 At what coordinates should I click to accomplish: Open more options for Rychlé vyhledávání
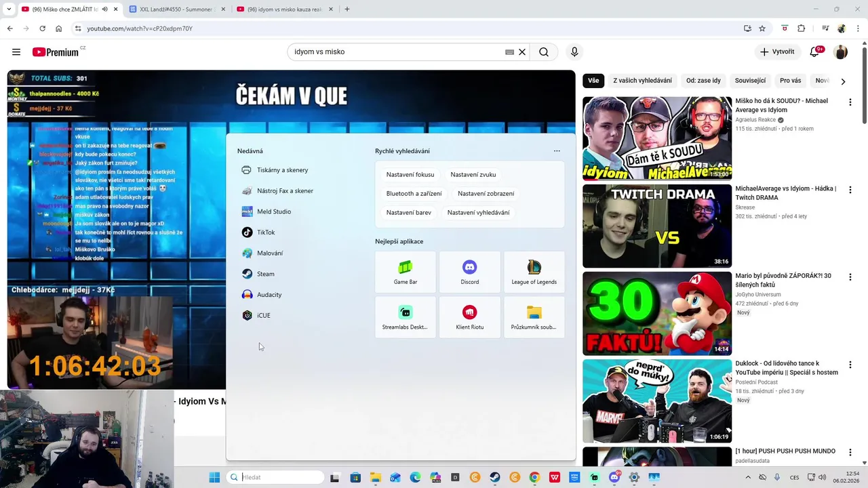click(x=557, y=151)
